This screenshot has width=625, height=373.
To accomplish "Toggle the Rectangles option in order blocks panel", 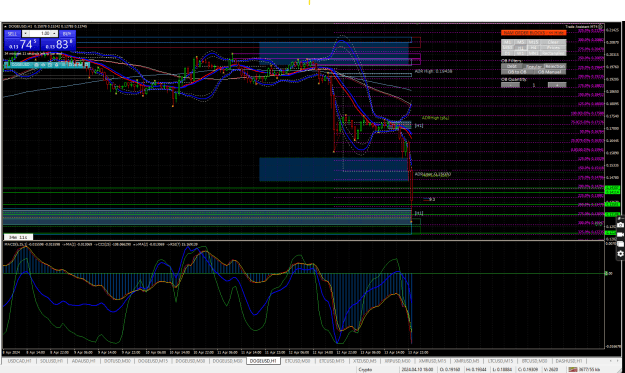I will pyautogui.click(x=553, y=53).
